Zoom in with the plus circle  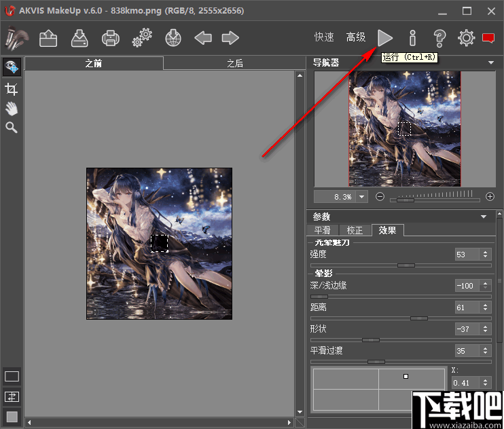click(x=490, y=197)
